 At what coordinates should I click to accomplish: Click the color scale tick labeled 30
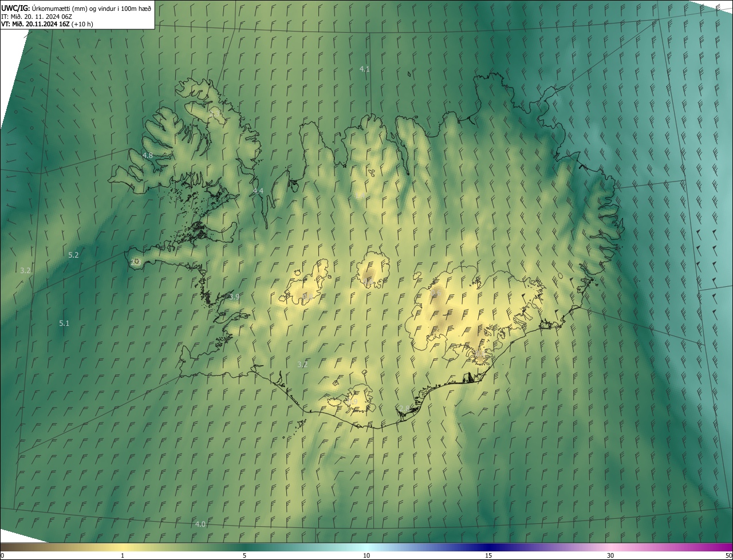coord(610,555)
